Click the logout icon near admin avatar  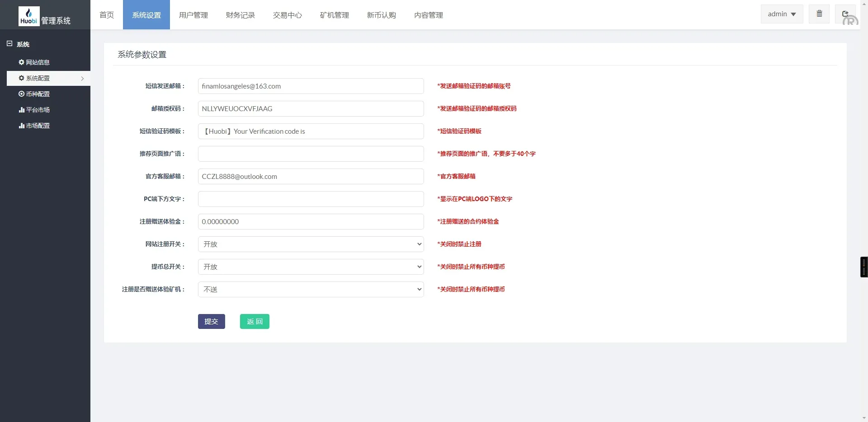pyautogui.click(x=845, y=14)
